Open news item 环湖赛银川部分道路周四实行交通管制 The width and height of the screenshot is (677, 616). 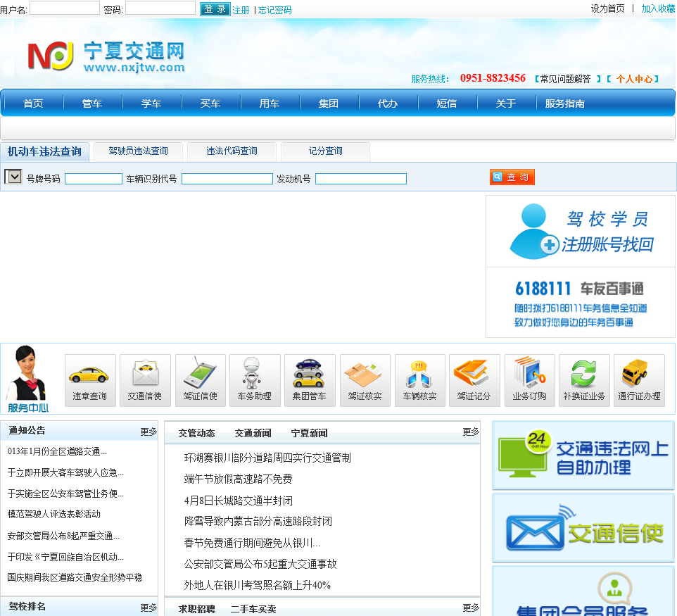(x=267, y=458)
